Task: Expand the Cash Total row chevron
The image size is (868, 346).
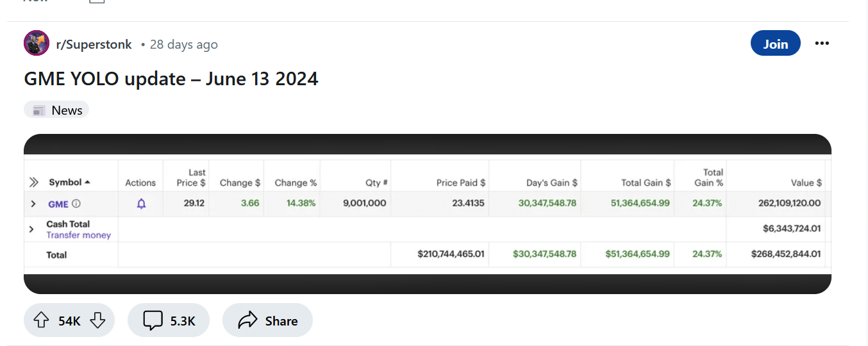Action: [x=31, y=229]
